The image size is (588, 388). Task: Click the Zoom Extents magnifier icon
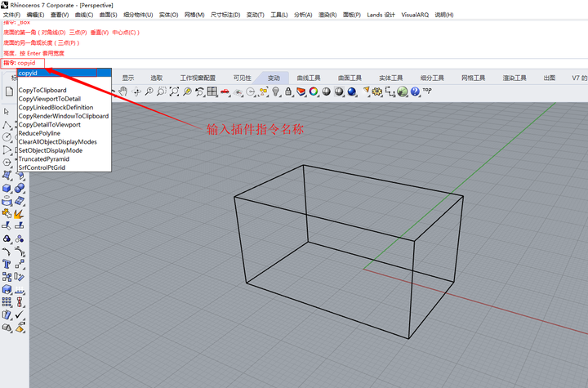174,91
